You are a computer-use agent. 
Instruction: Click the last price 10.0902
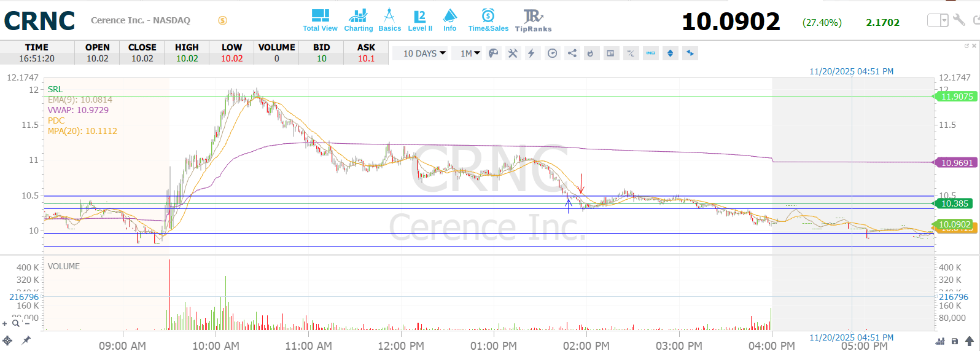coord(731,22)
